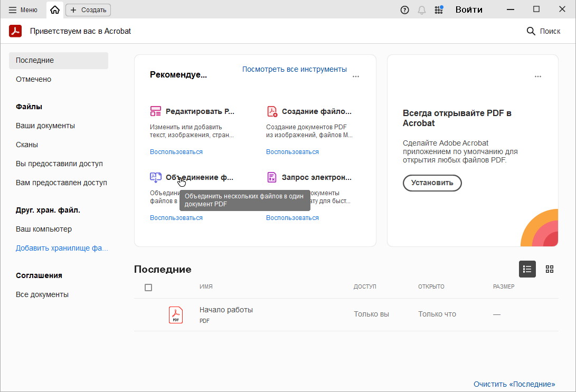Go to the Home tab icon
The width and height of the screenshot is (576, 392).
55,10
